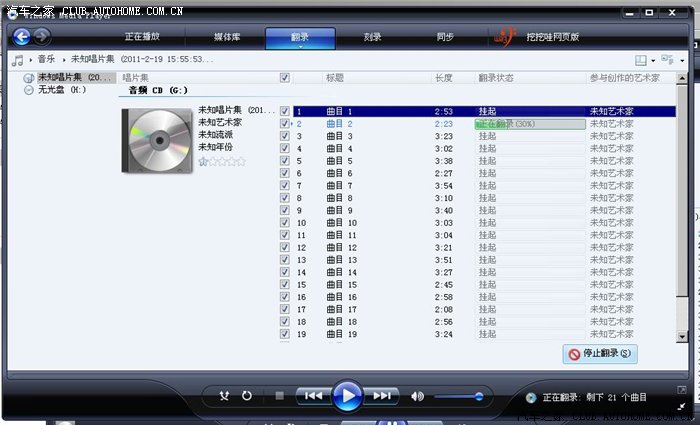Open the 正在播放 tab
The width and height of the screenshot is (700, 425).
pyautogui.click(x=142, y=37)
